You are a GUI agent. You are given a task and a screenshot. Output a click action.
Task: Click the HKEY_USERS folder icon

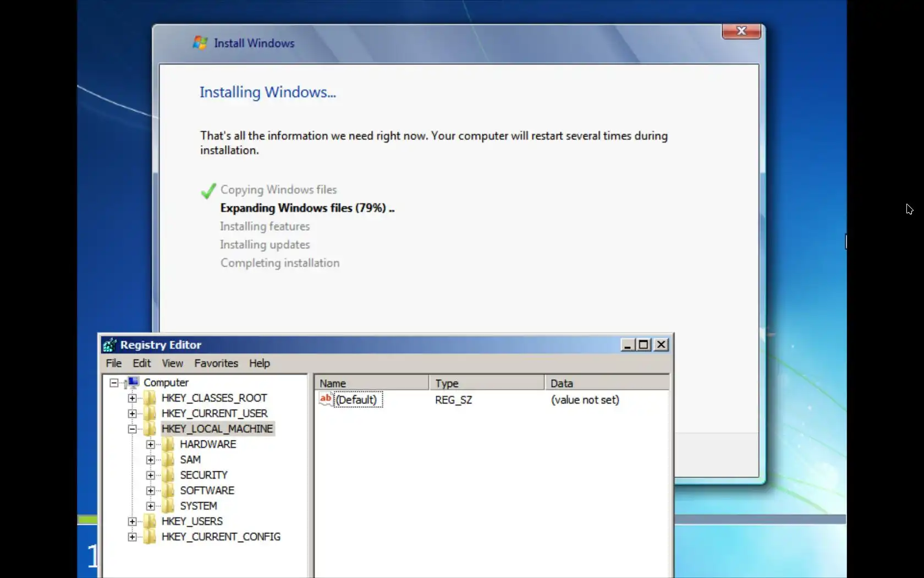pyautogui.click(x=150, y=521)
